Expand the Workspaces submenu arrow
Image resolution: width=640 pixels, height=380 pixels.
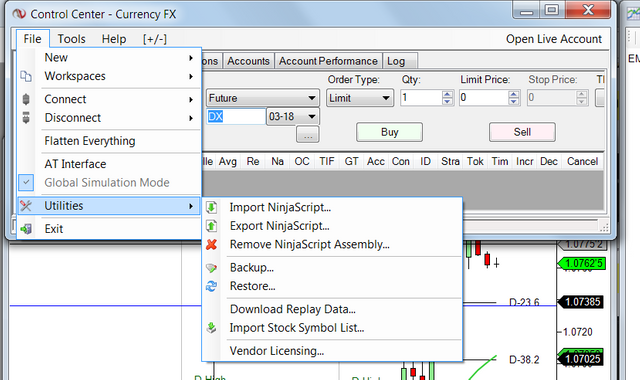(191, 76)
